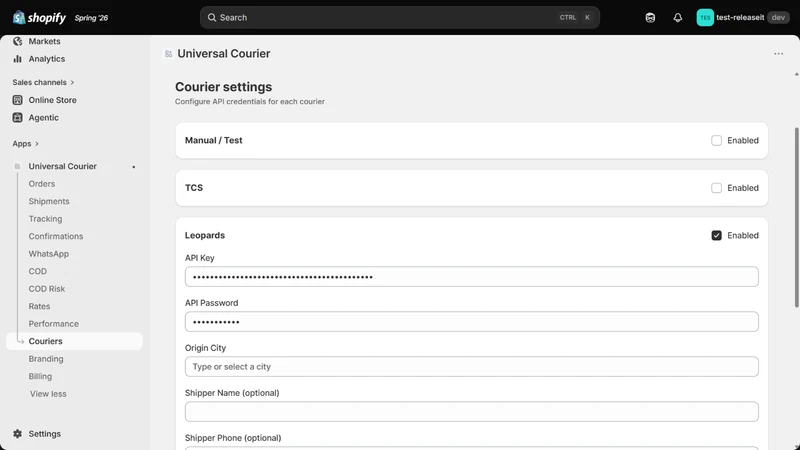This screenshot has width=800, height=450.
Task: Click the Spring '26 edition badge
Action: [x=91, y=18]
